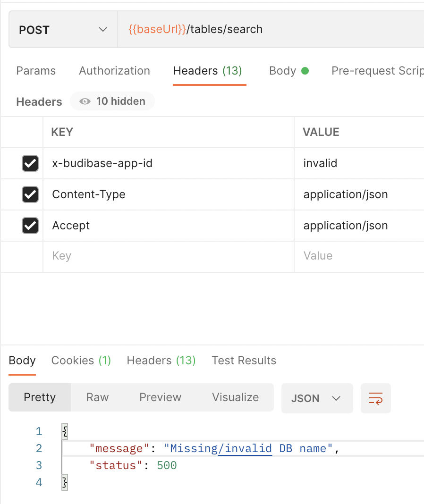Screen dimensions: 424x504
Task: Select the Raw response view
Action: (97, 397)
